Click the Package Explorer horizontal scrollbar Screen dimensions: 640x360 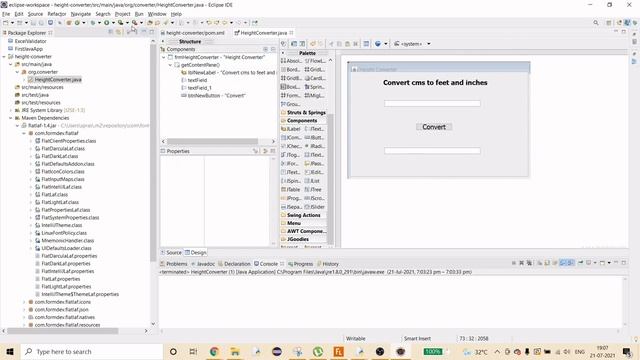coord(63,331)
